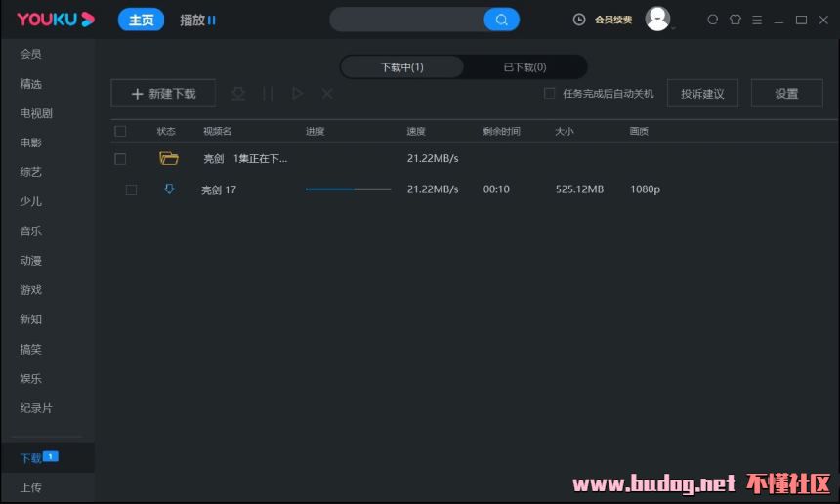The width and height of the screenshot is (840, 504).
Task: Click the 进度 column header
Action: 315,131
